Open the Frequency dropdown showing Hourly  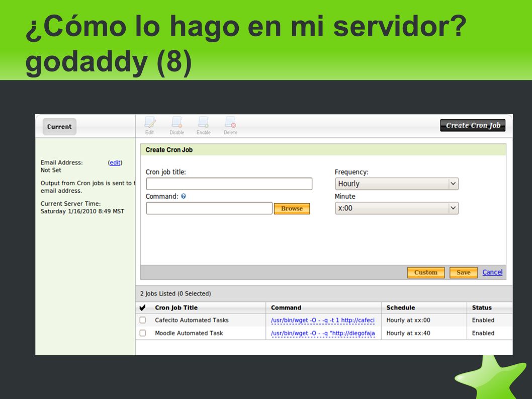[x=397, y=184]
